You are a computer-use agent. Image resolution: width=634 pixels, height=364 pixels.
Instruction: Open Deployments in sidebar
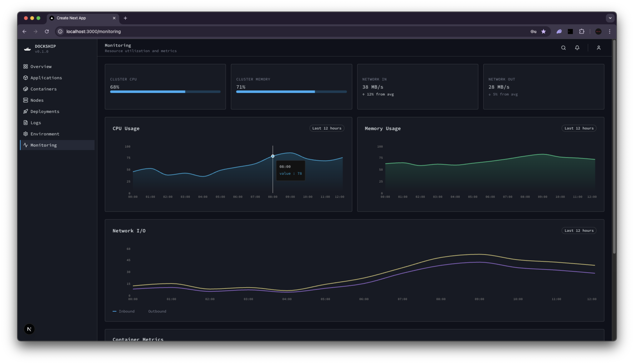click(57, 112)
